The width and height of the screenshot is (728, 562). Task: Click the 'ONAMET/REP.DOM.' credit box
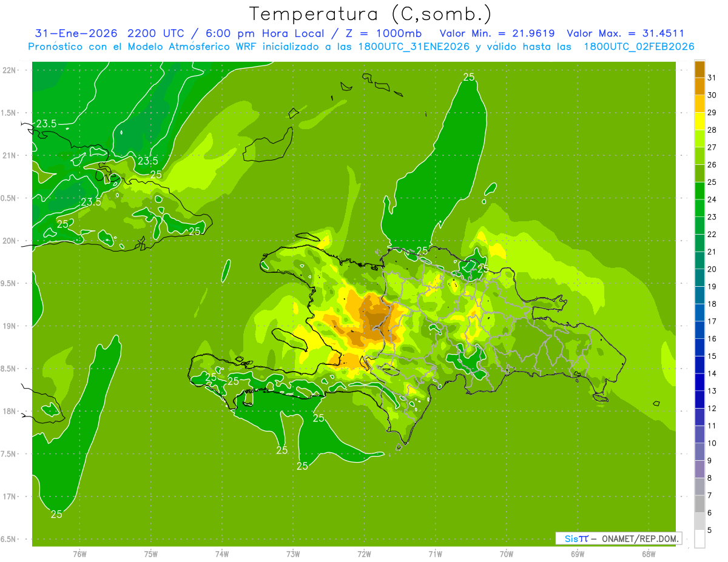(618, 538)
